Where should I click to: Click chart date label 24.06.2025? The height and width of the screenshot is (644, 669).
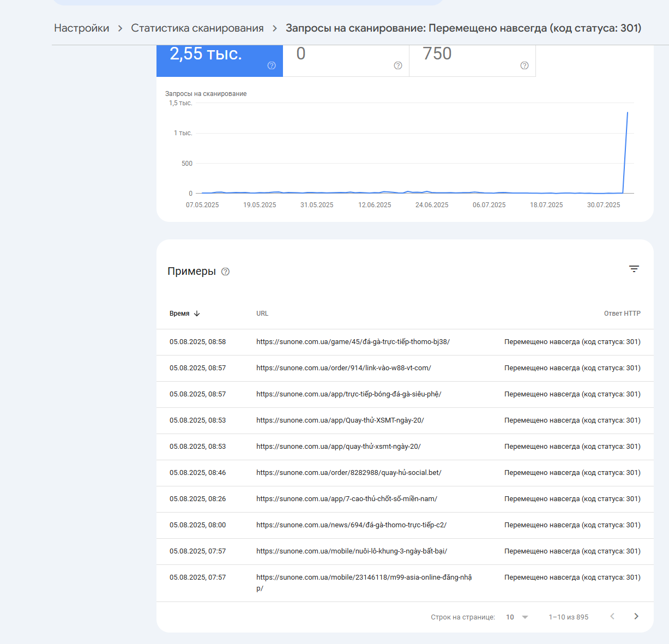[432, 205]
